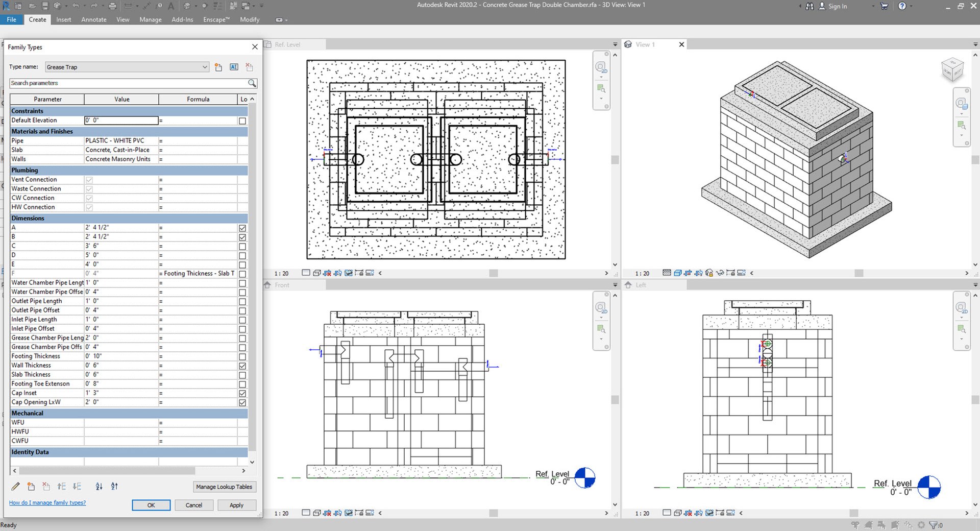The image size is (980, 531).
Task: Switch to the Manage ribbon tab
Action: tap(151, 19)
